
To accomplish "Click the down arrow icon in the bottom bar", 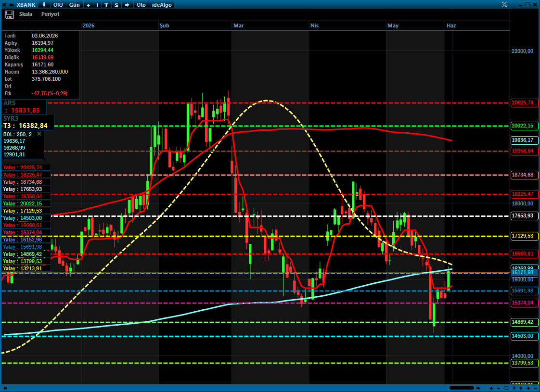I will [521, 388].
